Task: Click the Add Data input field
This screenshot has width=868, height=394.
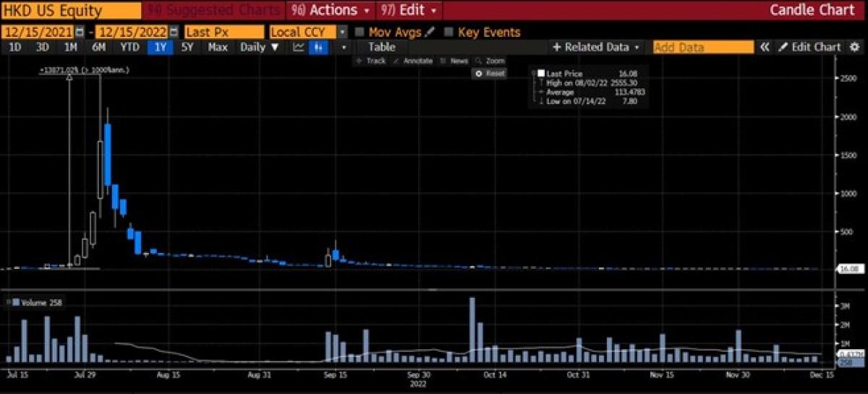Action: point(702,47)
